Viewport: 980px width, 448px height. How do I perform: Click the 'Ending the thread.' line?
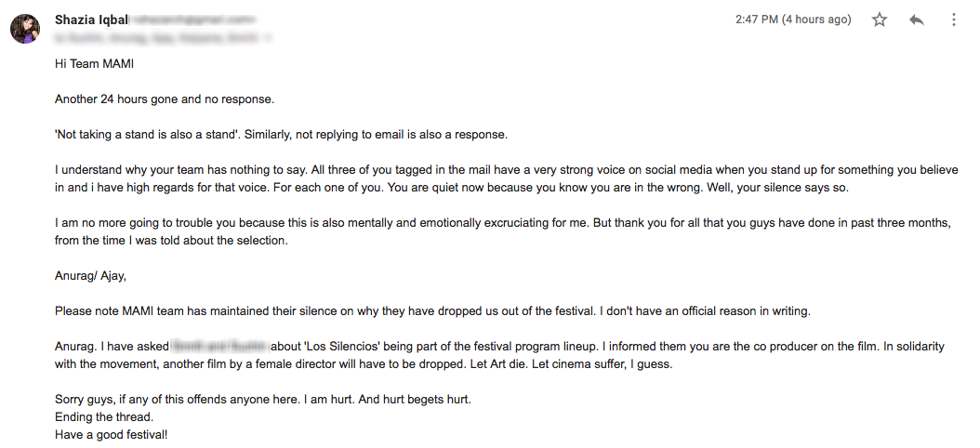point(104,416)
